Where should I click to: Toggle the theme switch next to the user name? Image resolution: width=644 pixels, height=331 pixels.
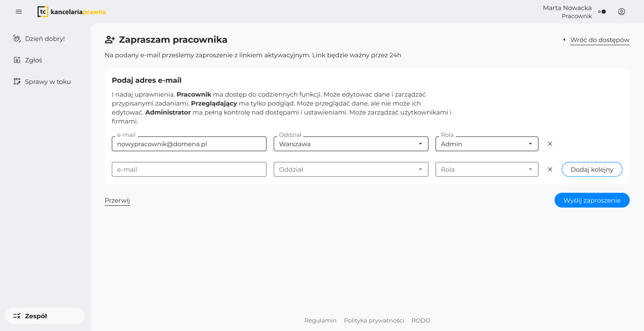602,12
